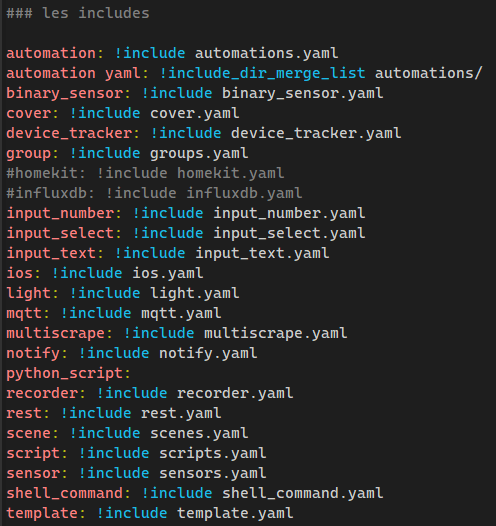Click the commented #influxdb line
496x526 pixels.
coord(154,194)
